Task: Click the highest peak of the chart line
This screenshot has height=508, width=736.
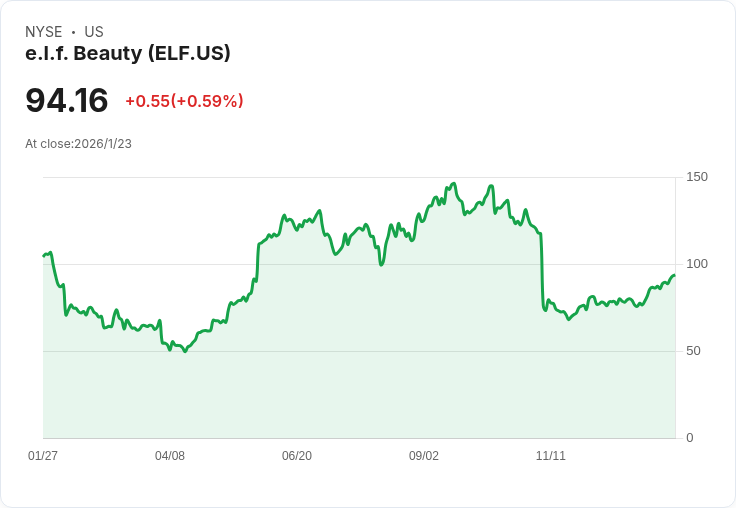Action: pos(454,184)
